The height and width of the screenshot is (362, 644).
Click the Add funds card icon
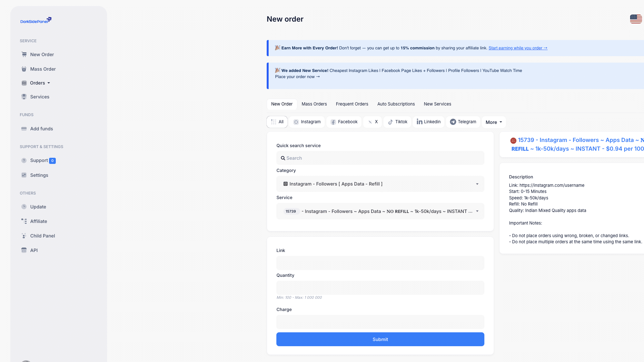[24, 129]
